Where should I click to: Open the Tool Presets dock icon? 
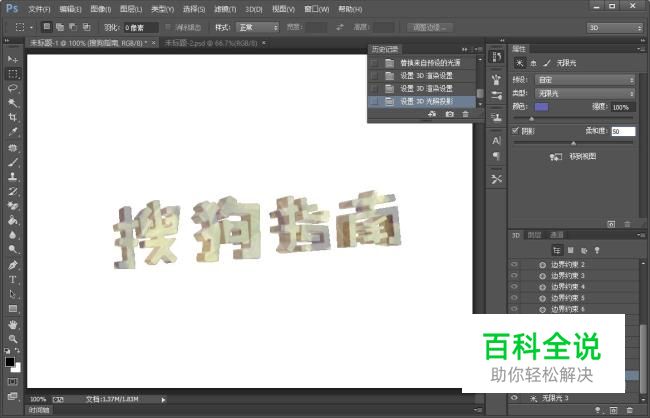tap(496, 179)
